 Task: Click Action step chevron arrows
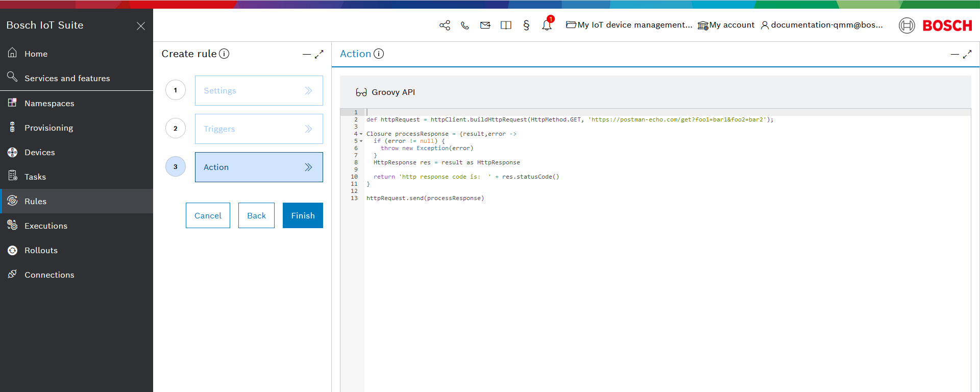[308, 167]
